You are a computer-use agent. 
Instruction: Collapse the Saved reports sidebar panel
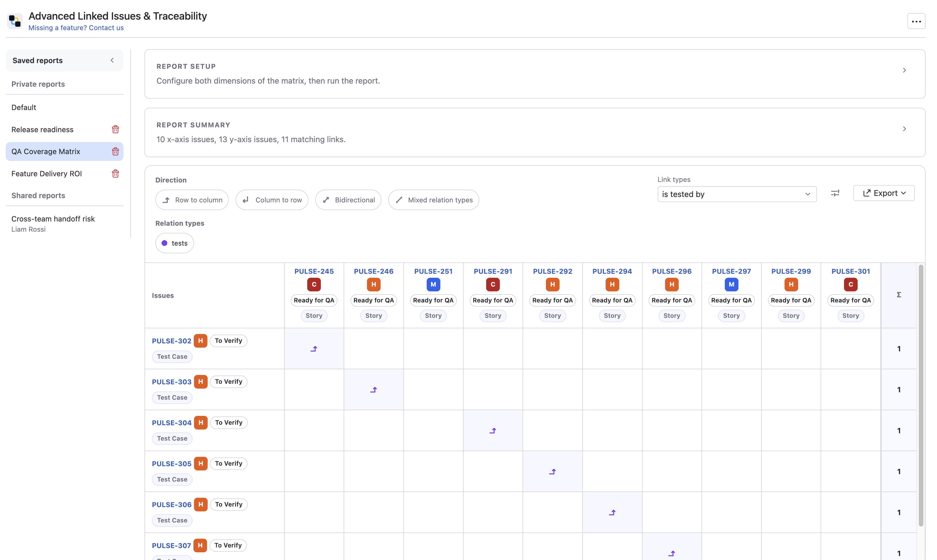click(x=112, y=60)
